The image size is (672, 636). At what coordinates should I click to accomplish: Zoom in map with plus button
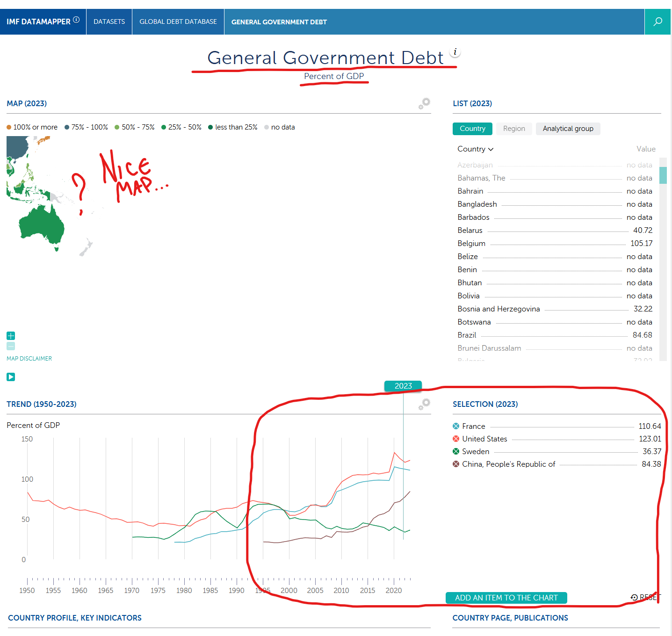coord(11,336)
